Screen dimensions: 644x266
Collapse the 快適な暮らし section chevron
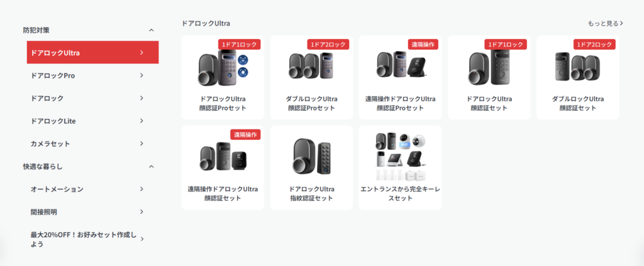[x=151, y=166]
